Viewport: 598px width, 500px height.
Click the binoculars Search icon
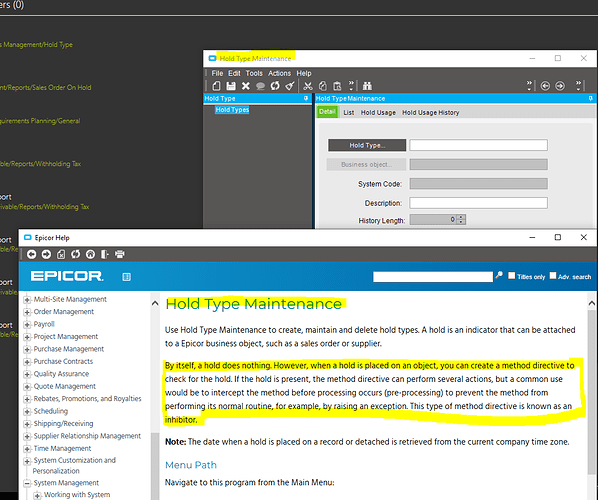coord(367,86)
